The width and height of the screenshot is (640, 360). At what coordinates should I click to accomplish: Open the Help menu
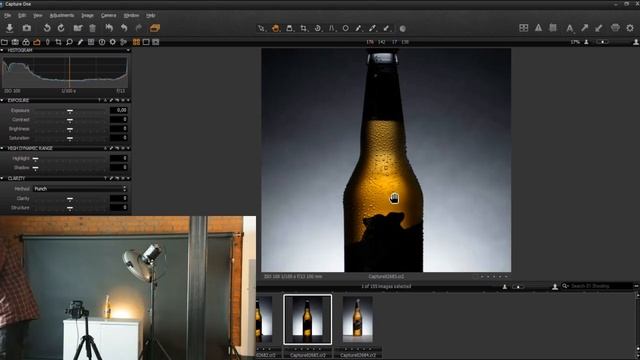coord(151,15)
